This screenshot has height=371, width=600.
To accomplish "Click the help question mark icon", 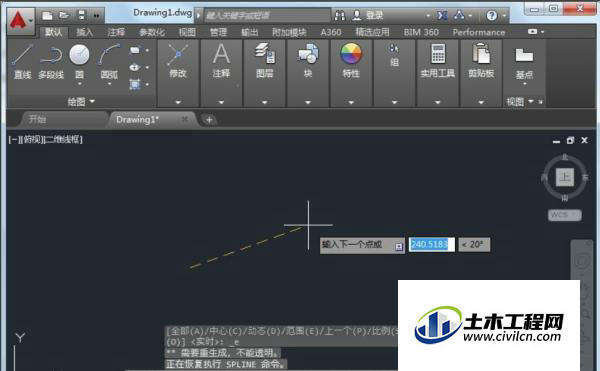I will pos(492,16).
